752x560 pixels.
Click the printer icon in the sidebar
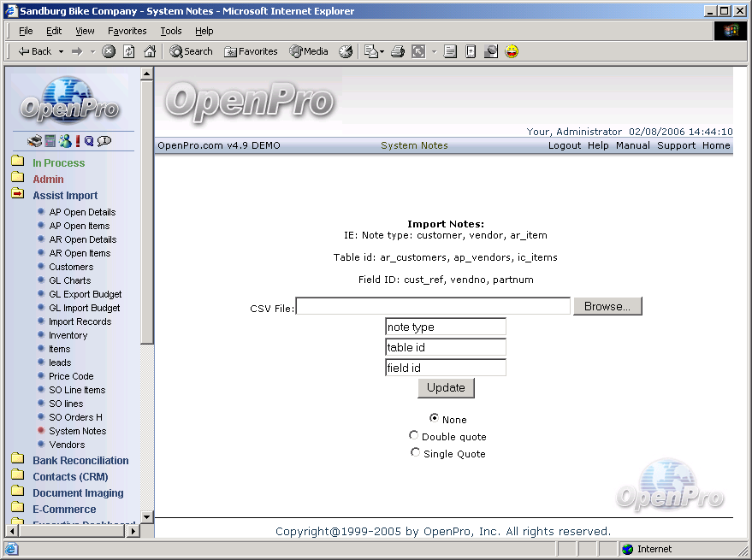point(34,141)
